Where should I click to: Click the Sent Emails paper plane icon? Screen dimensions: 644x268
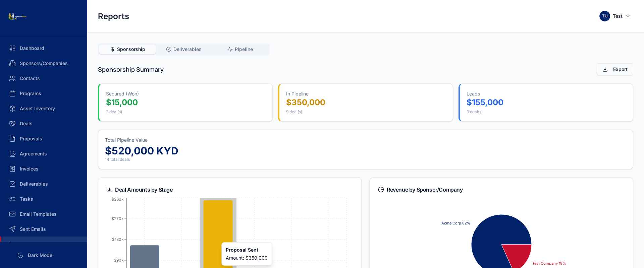point(12,229)
